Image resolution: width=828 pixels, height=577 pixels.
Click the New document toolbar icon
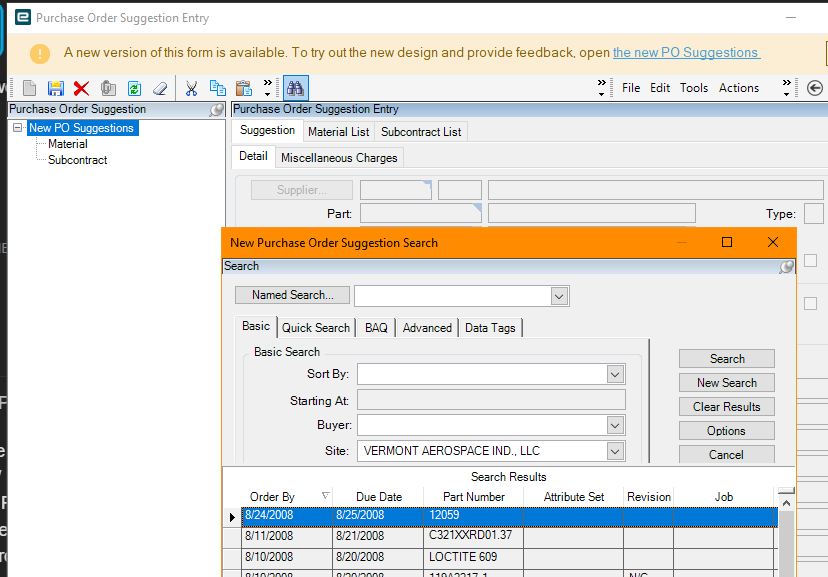[30, 88]
